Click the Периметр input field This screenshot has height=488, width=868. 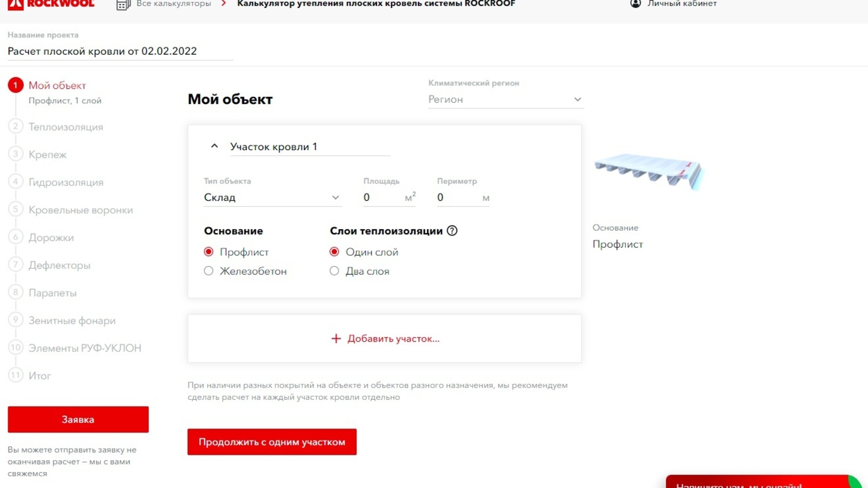pos(457,198)
